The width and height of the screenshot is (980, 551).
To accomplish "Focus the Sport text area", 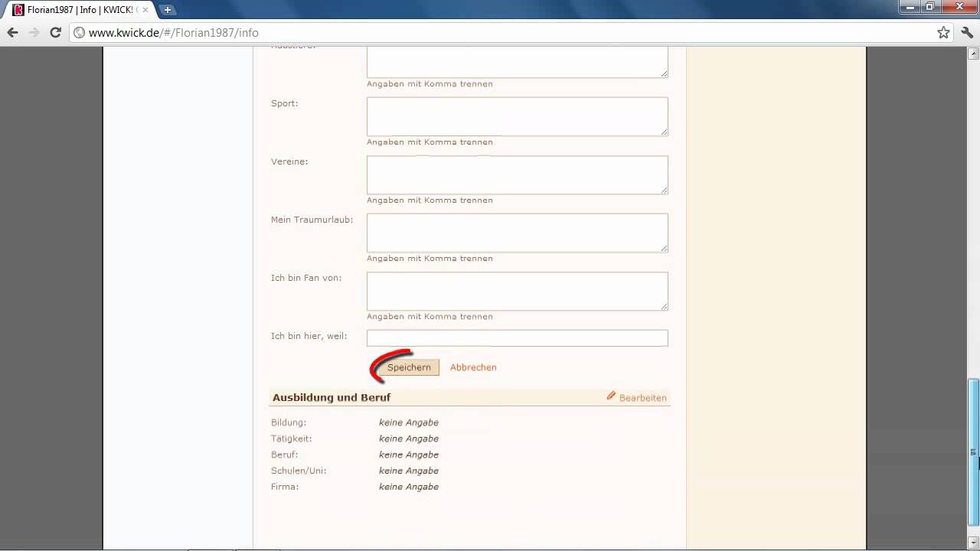I will (518, 116).
